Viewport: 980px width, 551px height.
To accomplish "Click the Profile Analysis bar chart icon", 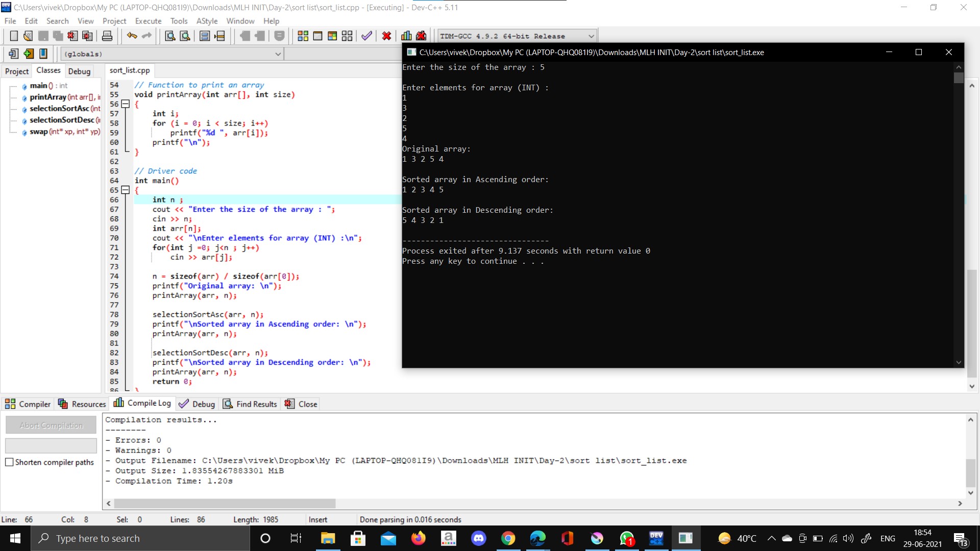I will 406,36.
